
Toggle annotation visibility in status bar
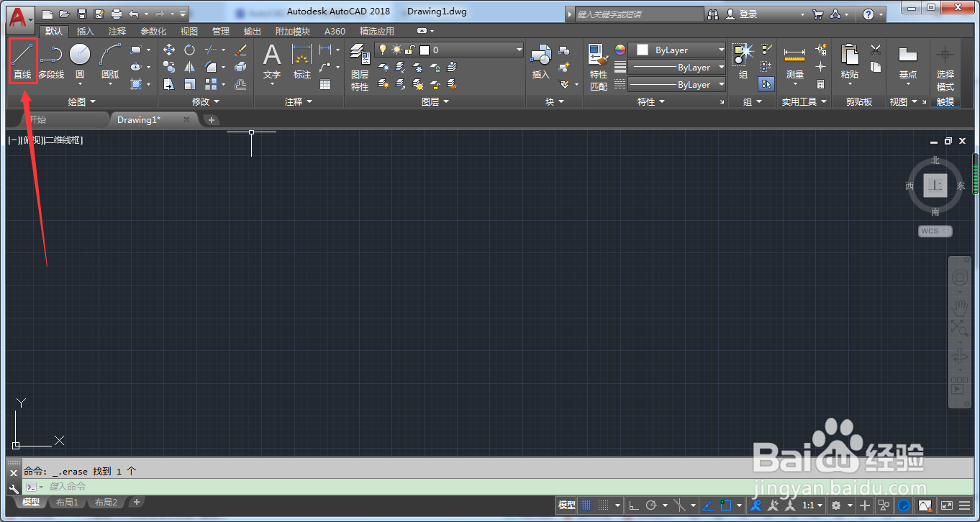[x=756, y=505]
